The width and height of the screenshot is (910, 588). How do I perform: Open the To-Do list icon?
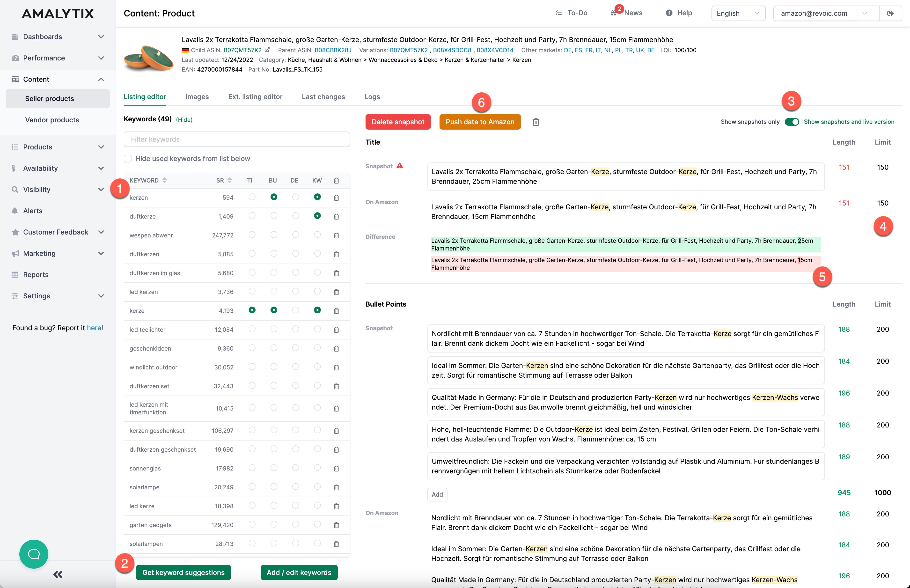click(558, 13)
